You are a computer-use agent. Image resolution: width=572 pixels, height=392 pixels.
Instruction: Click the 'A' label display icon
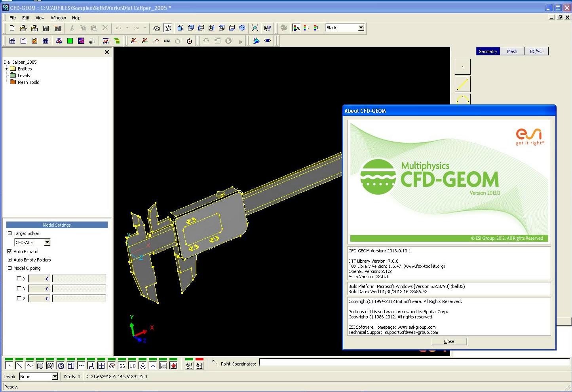pos(296,28)
